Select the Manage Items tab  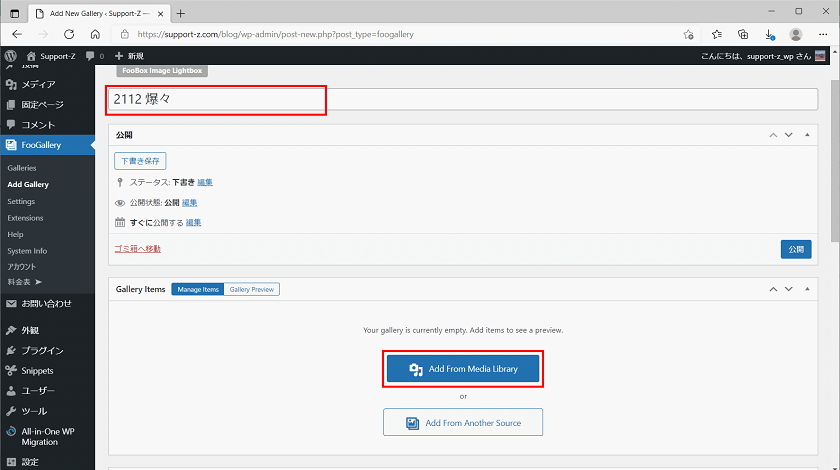197,289
